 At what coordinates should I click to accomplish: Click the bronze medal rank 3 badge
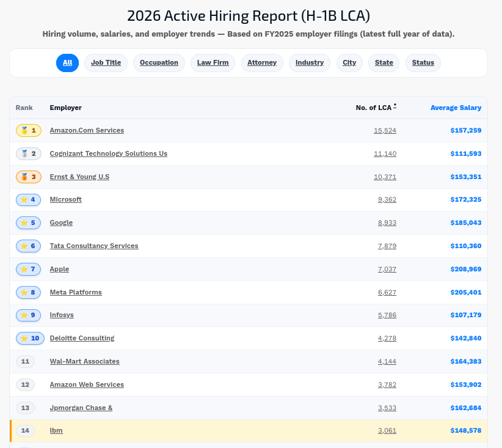tap(29, 177)
